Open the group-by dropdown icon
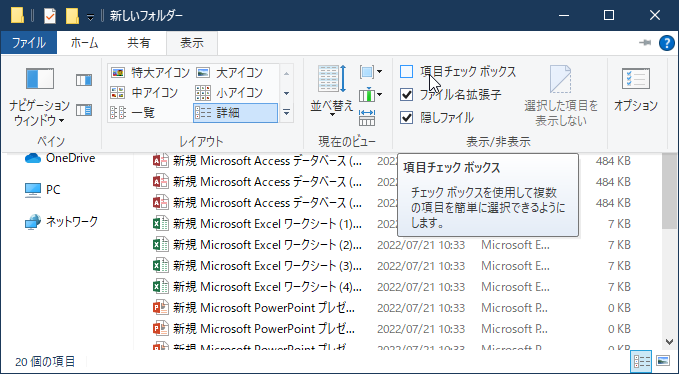This screenshot has width=679, height=374. click(370, 72)
